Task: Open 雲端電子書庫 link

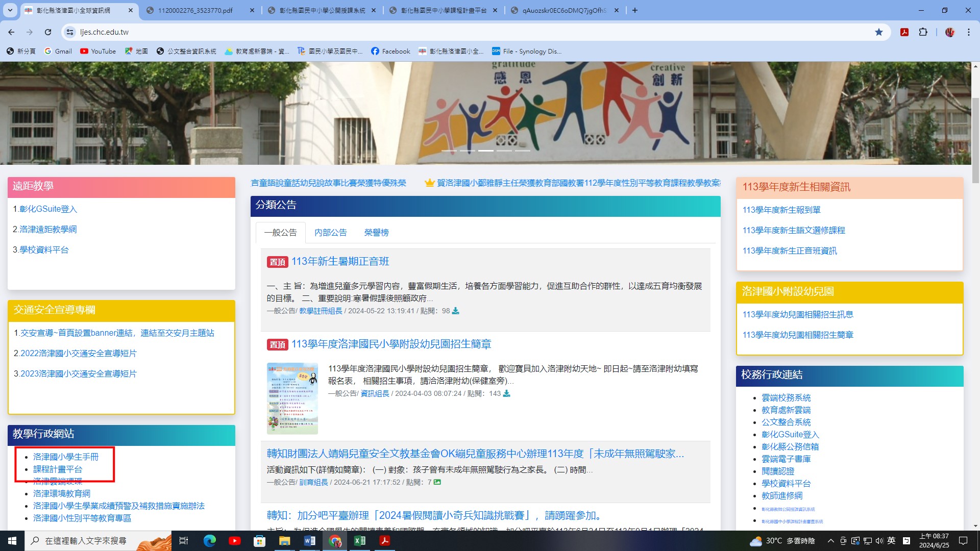Action: click(x=786, y=459)
